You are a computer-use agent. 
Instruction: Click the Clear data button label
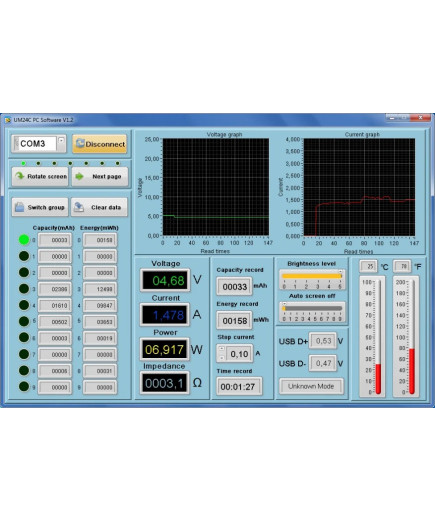click(x=106, y=207)
